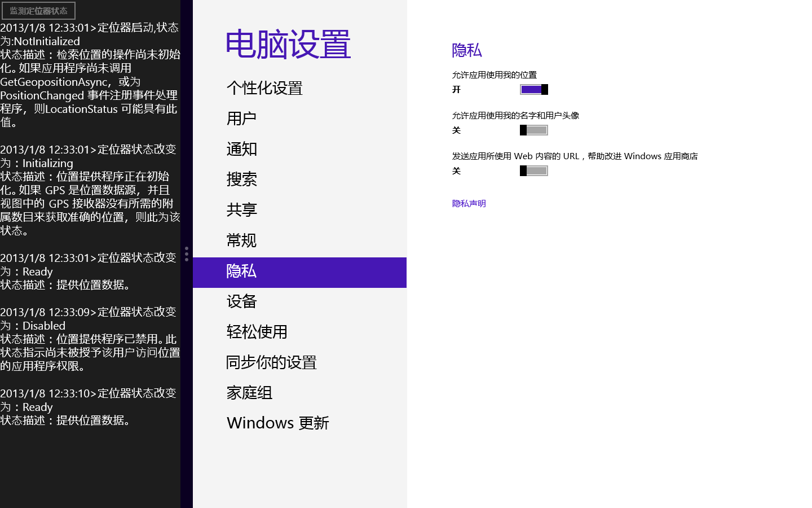Click the 发送应用所使用 Web 内容的 URL label
Viewport: 812px width, 508px height.
(x=575, y=156)
